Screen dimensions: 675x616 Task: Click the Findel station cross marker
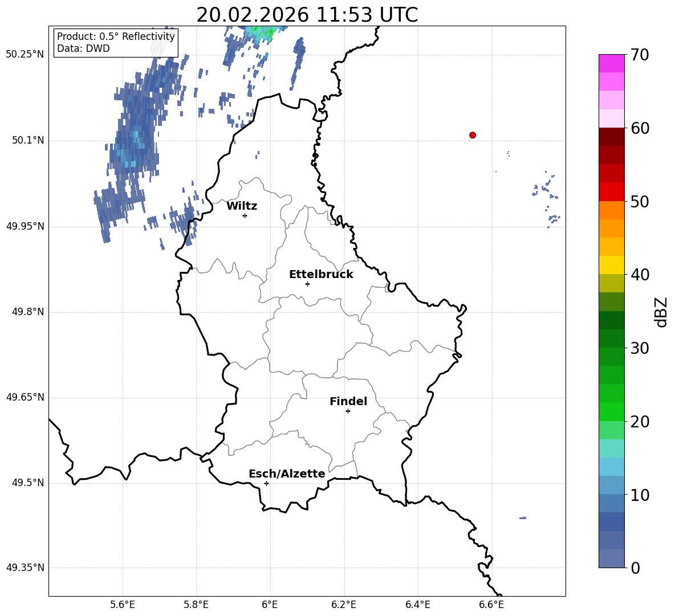[x=348, y=411]
